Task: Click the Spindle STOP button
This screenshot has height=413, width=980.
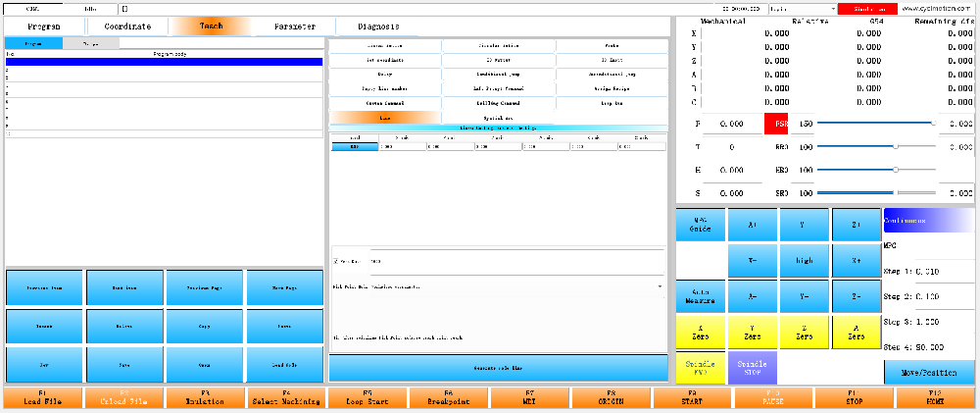Action: click(753, 368)
